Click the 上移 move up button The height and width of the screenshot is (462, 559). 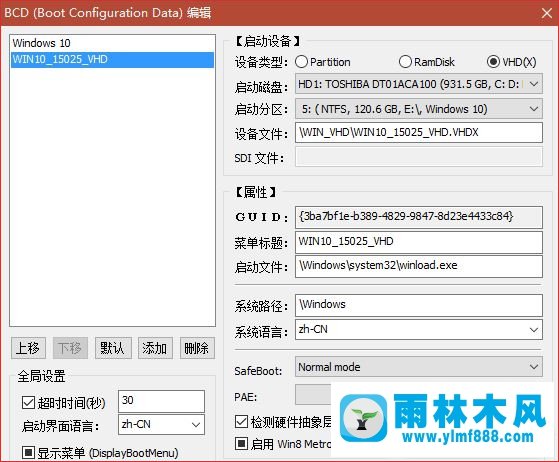tap(28, 348)
